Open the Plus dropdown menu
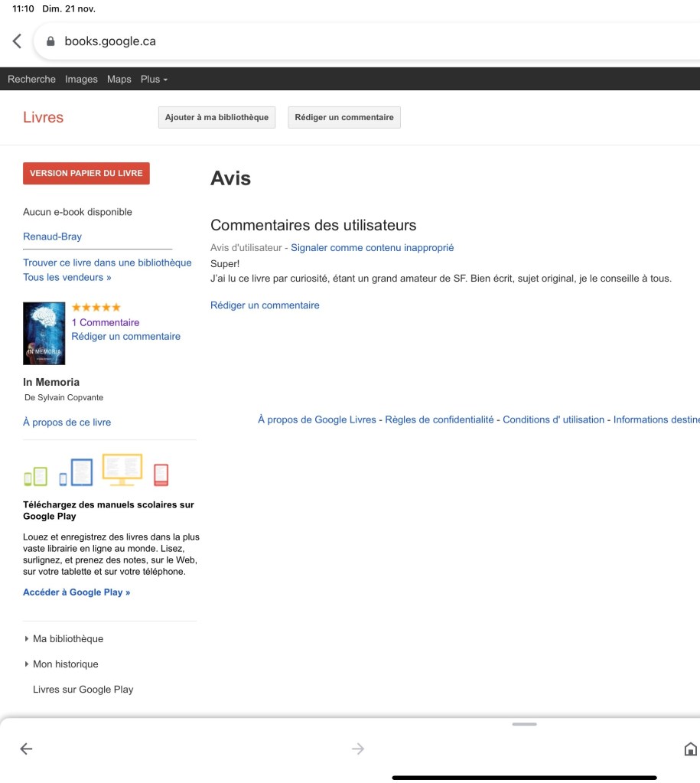 click(x=154, y=79)
